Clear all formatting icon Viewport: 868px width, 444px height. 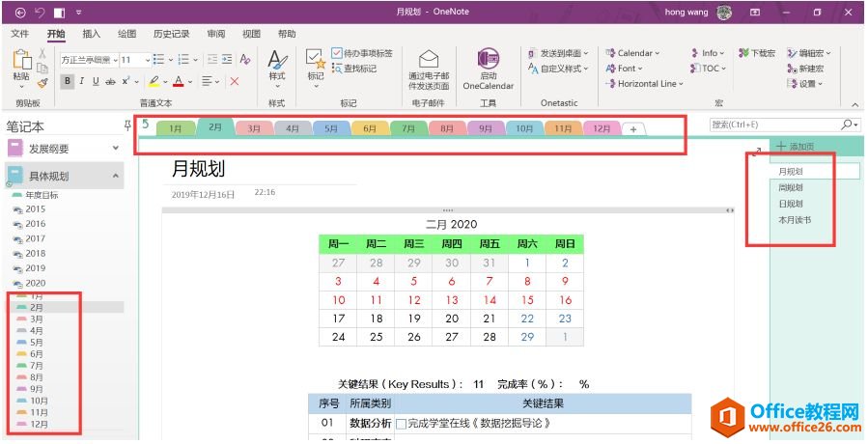(244, 59)
